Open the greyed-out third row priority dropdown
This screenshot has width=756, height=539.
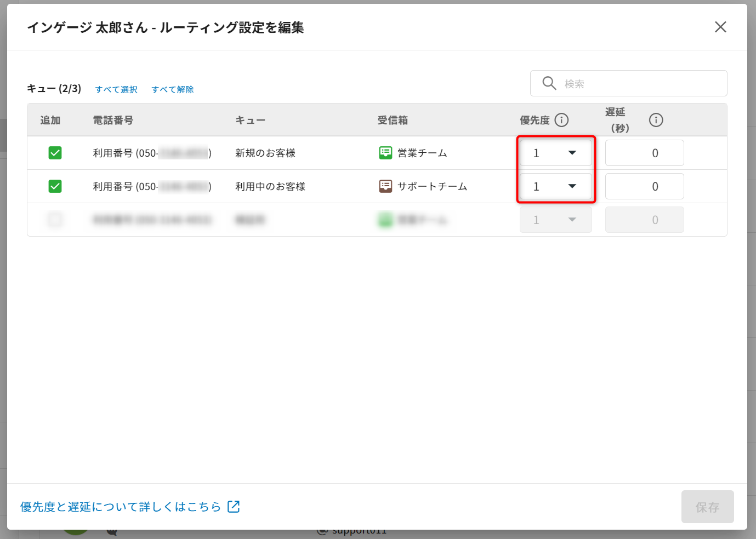tap(555, 220)
